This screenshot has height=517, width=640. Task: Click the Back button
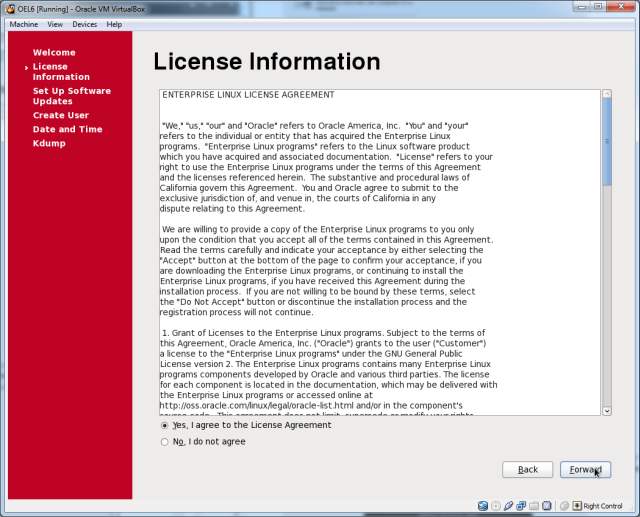point(527,470)
